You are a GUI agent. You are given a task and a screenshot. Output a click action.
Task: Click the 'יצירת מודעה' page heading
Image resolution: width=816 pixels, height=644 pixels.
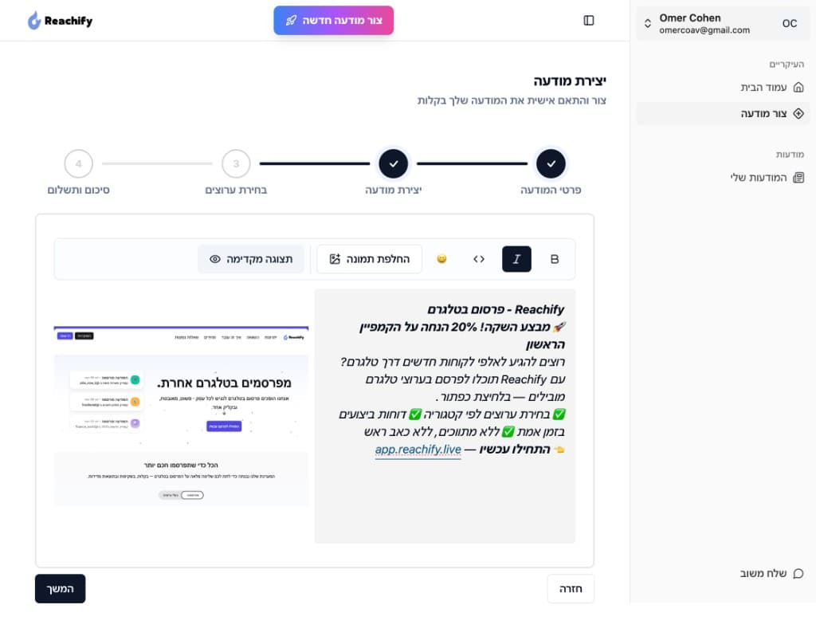click(569, 81)
